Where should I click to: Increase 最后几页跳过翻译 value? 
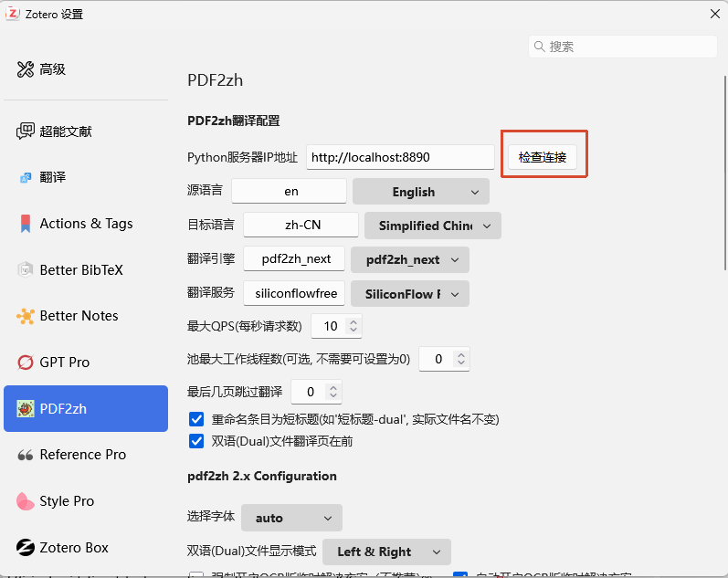(x=333, y=388)
